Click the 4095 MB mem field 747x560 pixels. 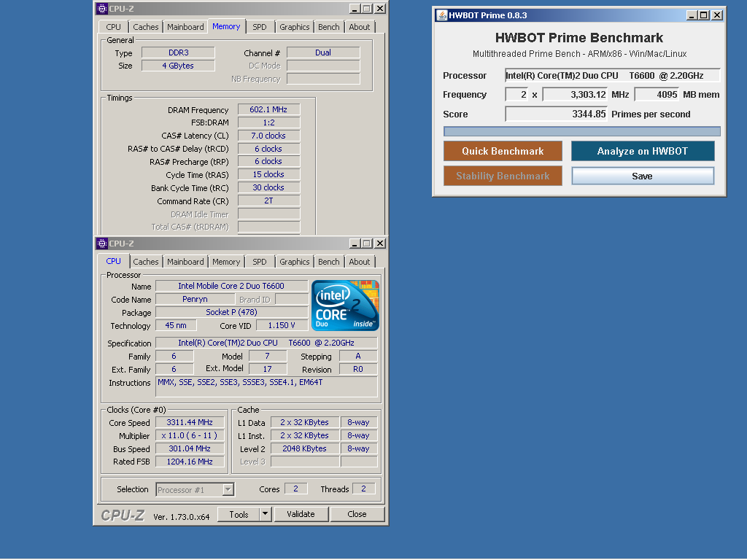pyautogui.click(x=657, y=94)
